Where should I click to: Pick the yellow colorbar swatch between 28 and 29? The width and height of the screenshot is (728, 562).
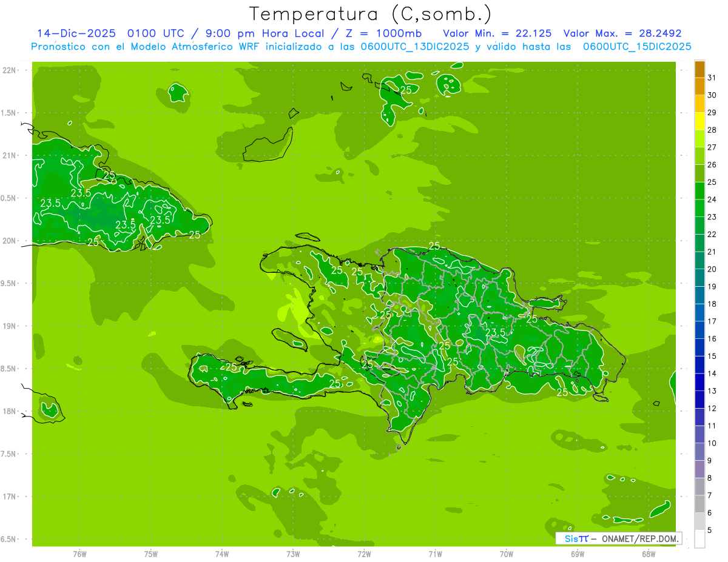(699, 121)
